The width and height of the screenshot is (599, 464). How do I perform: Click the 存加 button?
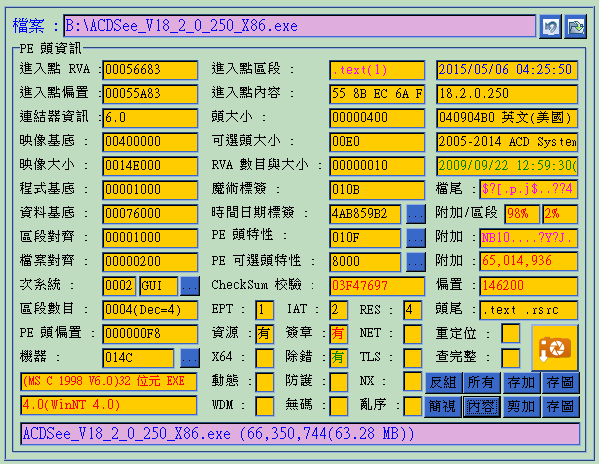click(x=522, y=383)
